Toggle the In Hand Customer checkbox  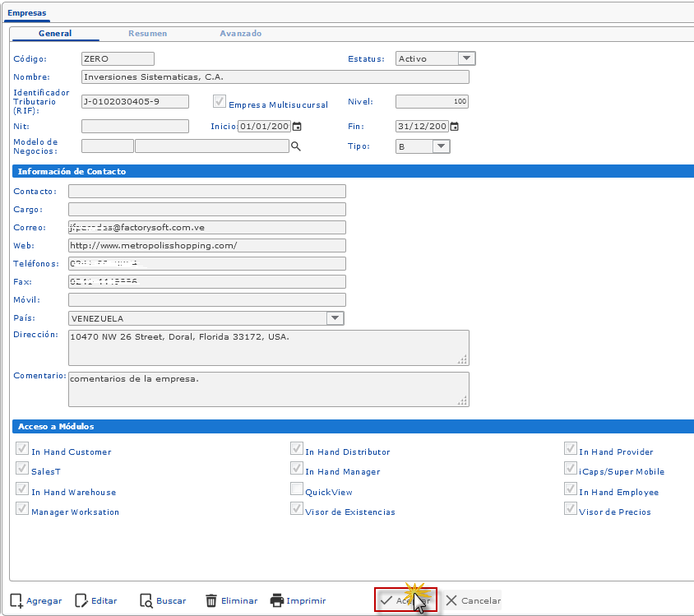pos(22,449)
